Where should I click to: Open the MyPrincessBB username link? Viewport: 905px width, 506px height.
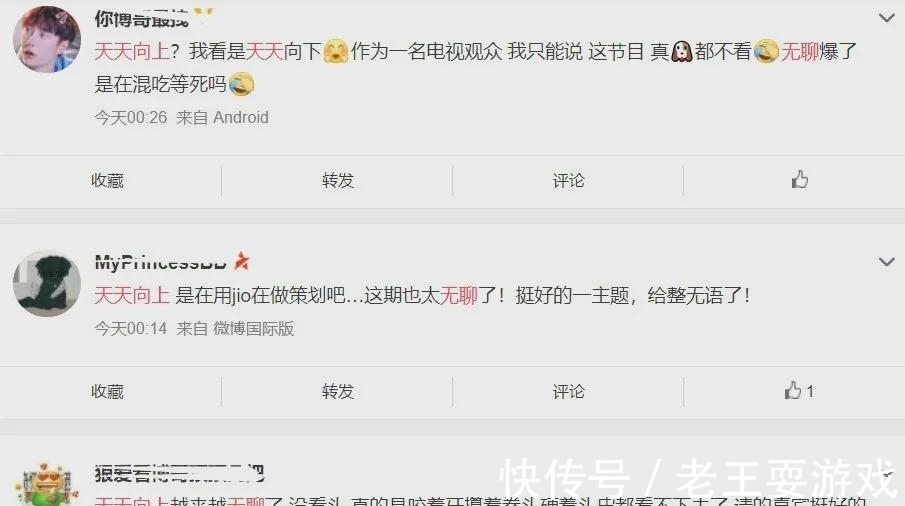[x=160, y=263]
